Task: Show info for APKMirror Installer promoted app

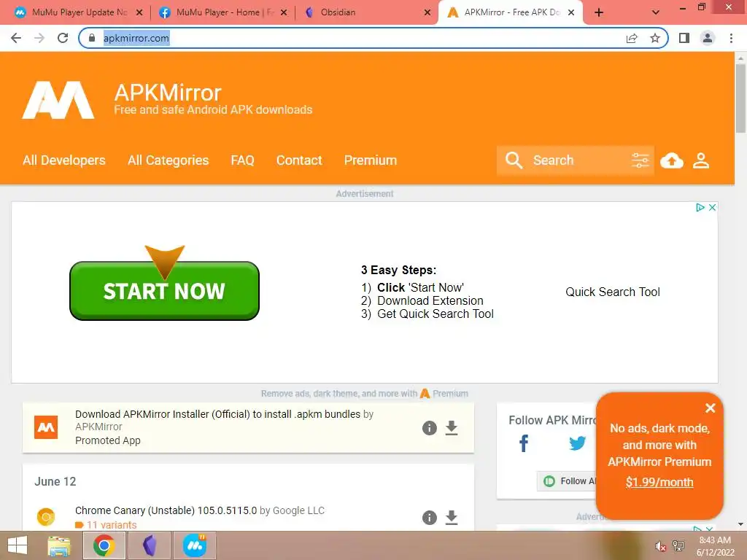Action: [429, 428]
